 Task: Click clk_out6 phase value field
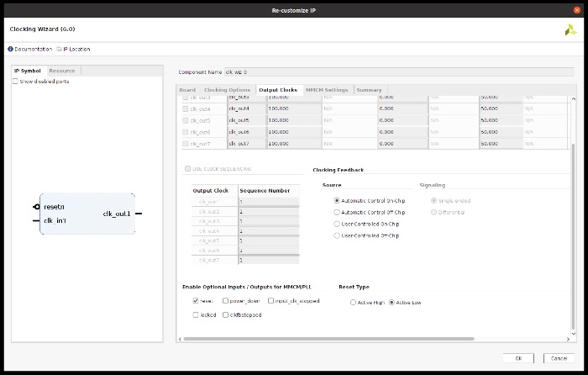(402, 132)
